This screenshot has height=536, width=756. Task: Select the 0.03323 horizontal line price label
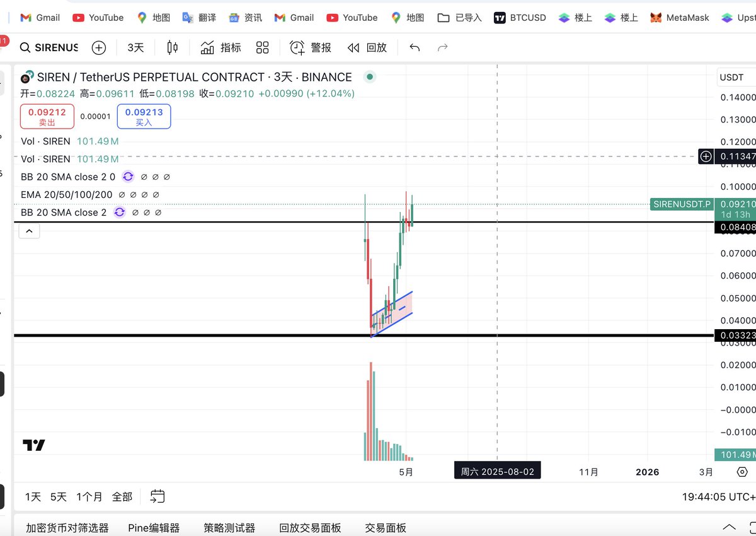[735, 335]
